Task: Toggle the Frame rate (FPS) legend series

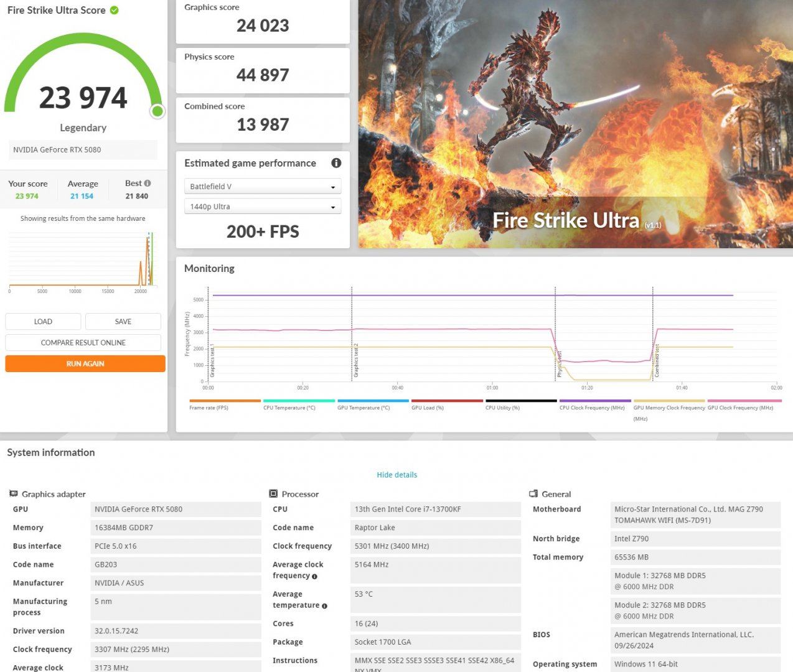Action: [x=225, y=405]
